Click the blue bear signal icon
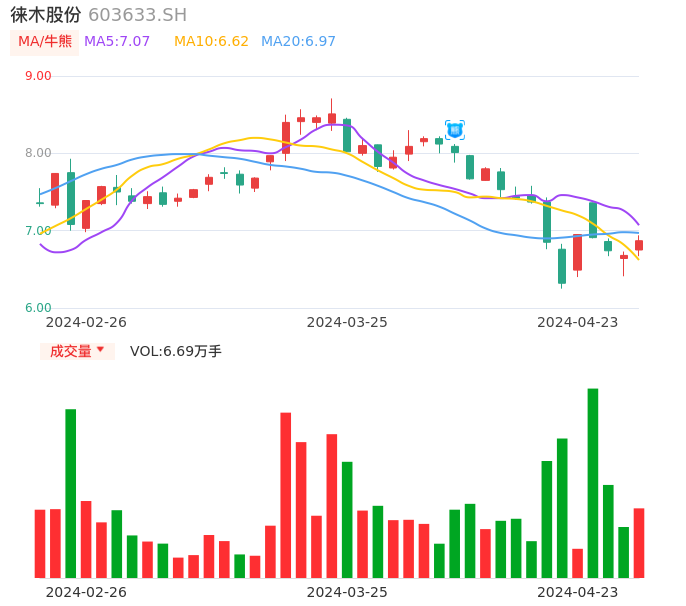The width and height of the screenshot is (686, 606). coord(455,129)
